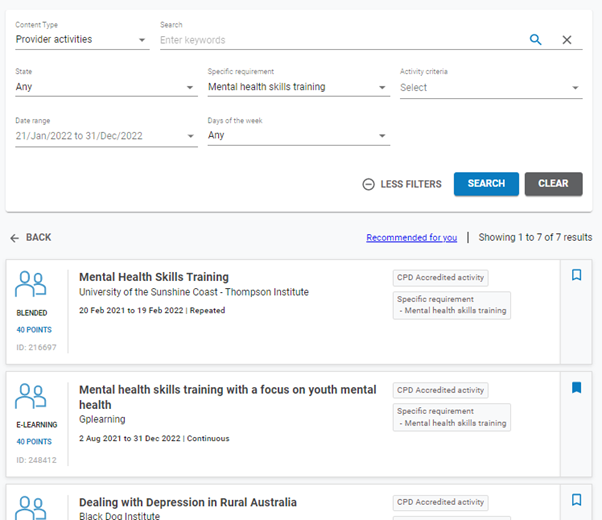Viewport: 602px width, 520px height.
Task: Open youth mental health training title
Action: (227, 397)
